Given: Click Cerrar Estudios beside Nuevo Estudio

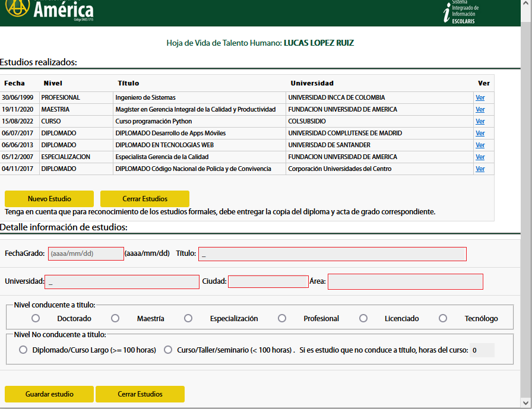Looking at the screenshot, I should click(x=145, y=199).
